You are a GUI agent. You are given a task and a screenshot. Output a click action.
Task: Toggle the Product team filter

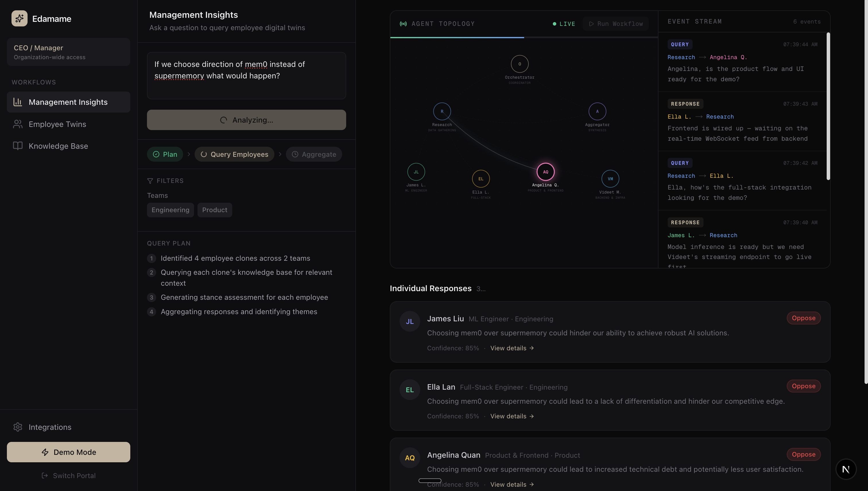click(214, 210)
